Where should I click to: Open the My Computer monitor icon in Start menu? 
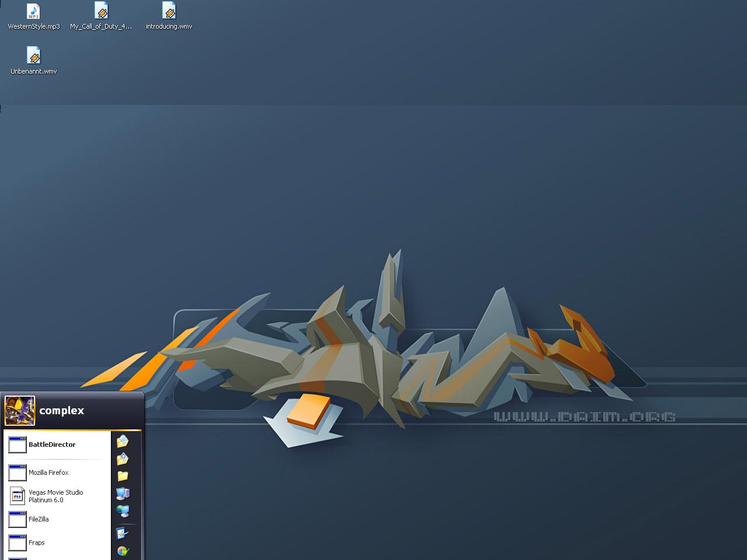123,494
